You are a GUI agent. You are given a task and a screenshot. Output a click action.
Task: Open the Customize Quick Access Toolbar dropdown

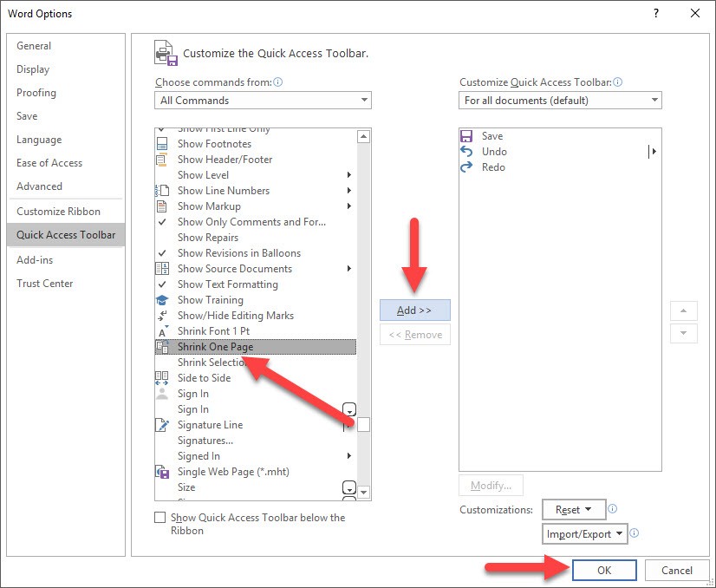pos(560,100)
